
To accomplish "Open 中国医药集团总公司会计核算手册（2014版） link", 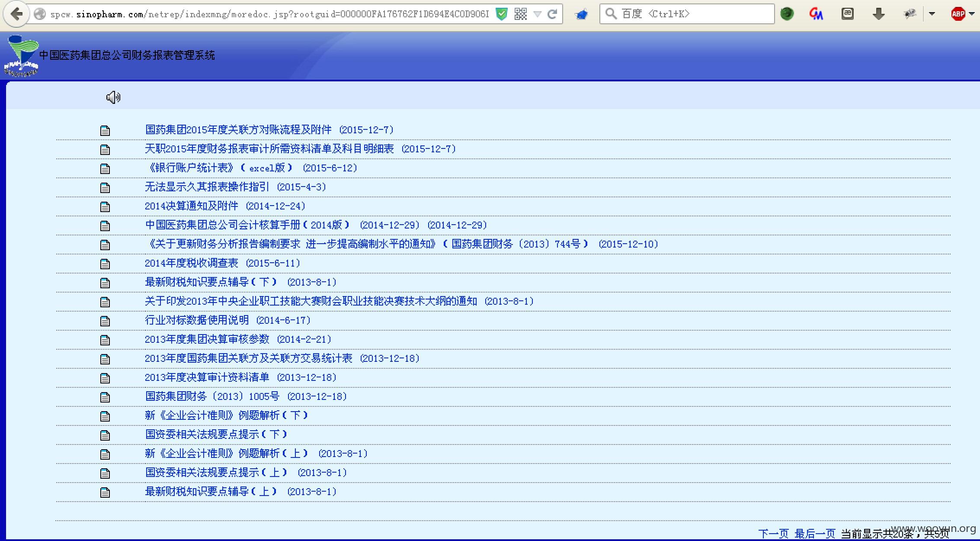I will [316, 225].
